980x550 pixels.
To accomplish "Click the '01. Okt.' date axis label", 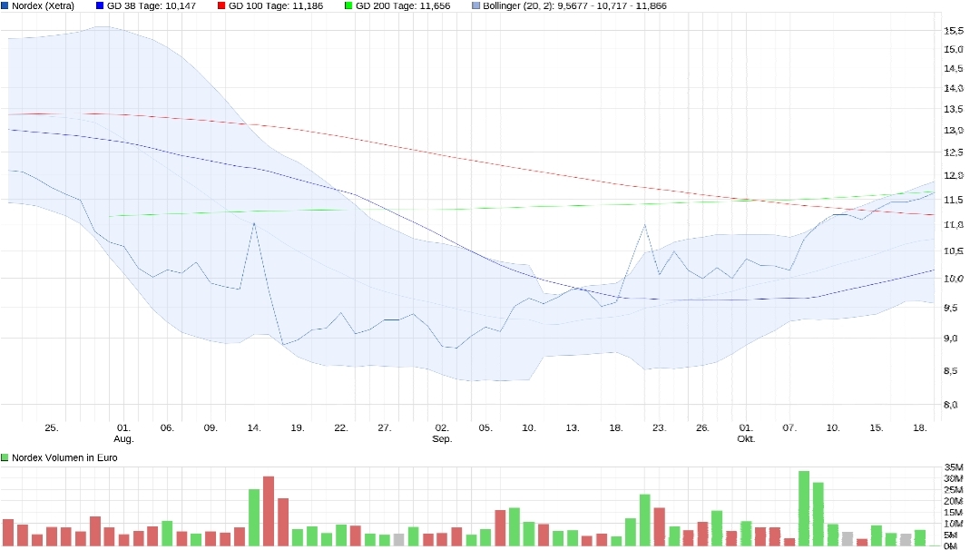I will point(746,433).
